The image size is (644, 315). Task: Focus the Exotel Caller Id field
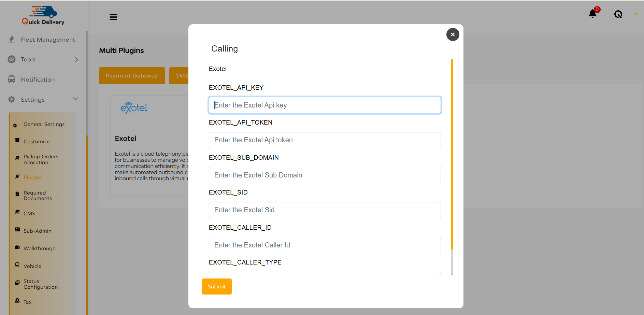[x=325, y=245]
